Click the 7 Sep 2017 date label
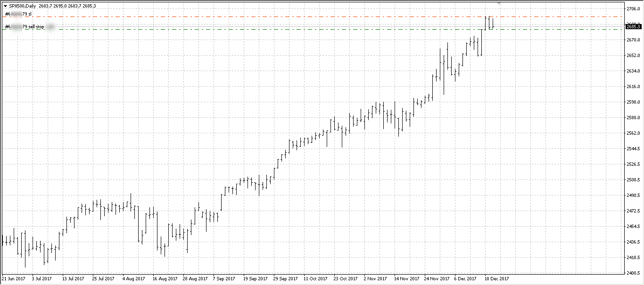Screen dimensions: 644x285 224,279
